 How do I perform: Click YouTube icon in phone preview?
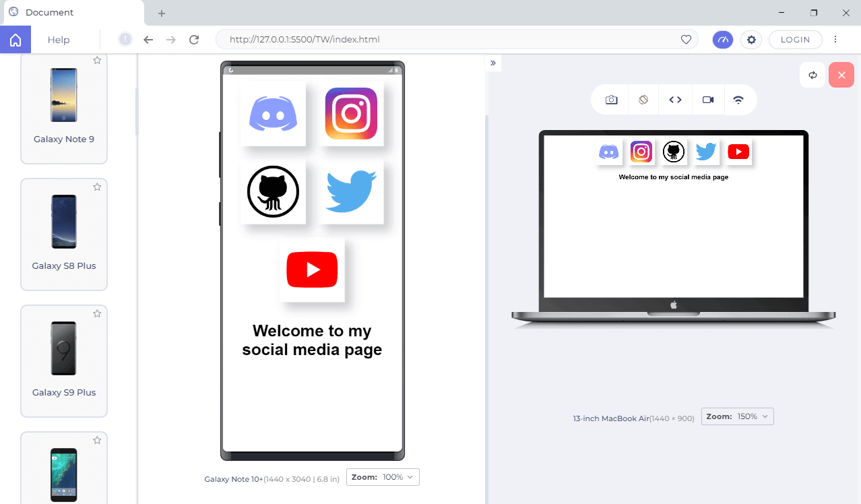312,270
